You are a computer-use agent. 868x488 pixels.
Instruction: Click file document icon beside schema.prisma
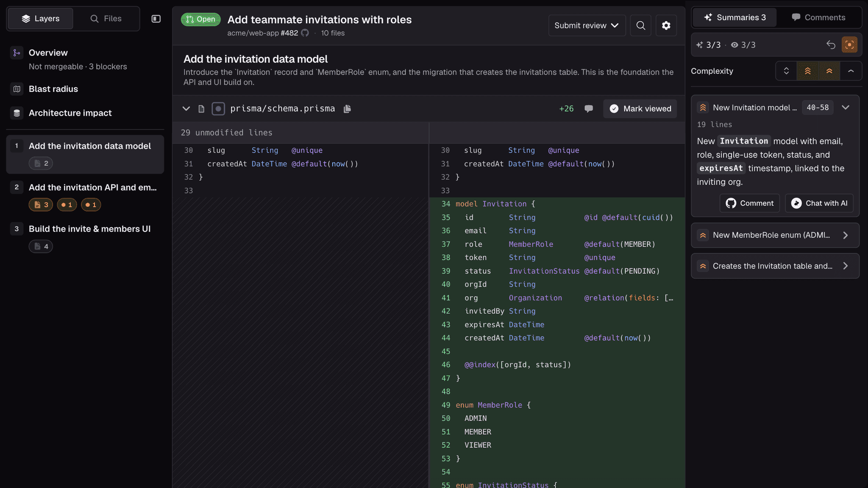(201, 109)
